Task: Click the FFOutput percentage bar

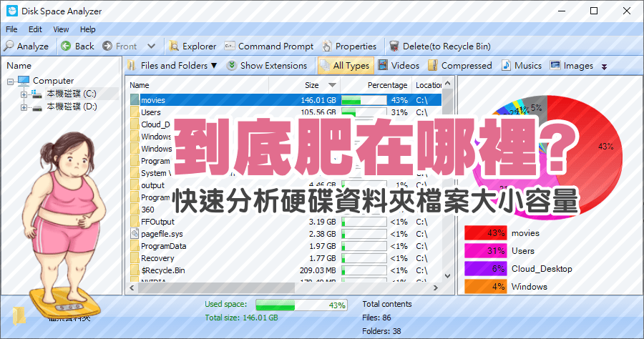Action: tap(364, 222)
